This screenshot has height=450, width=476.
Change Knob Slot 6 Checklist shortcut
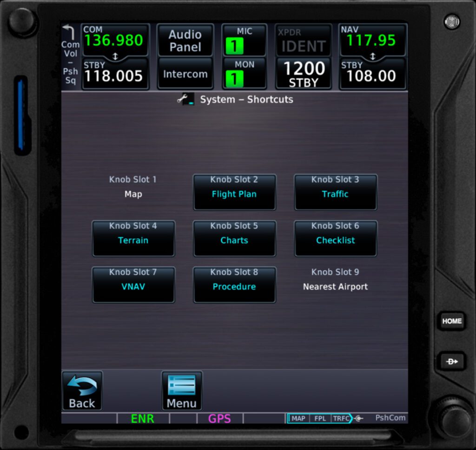tap(336, 238)
